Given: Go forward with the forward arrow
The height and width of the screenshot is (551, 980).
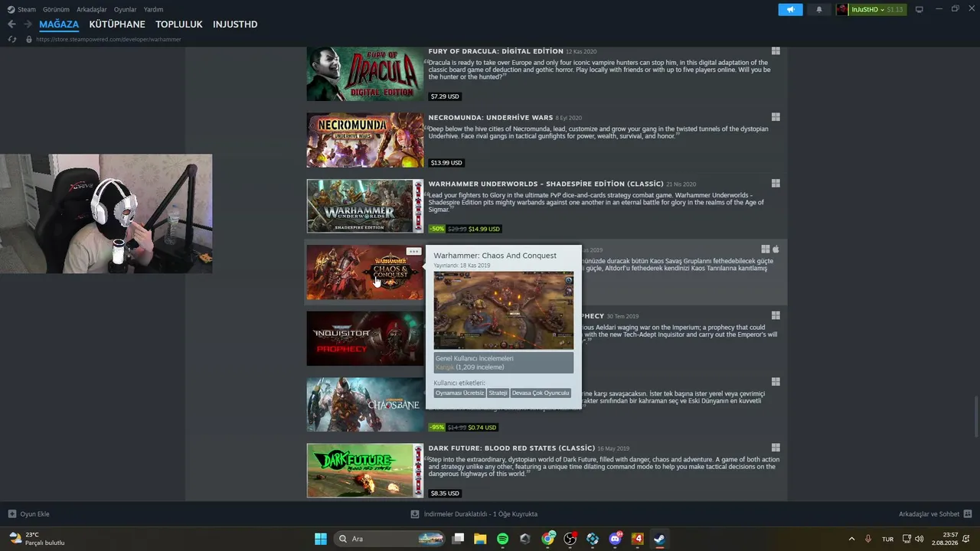Looking at the screenshot, I should click(28, 24).
